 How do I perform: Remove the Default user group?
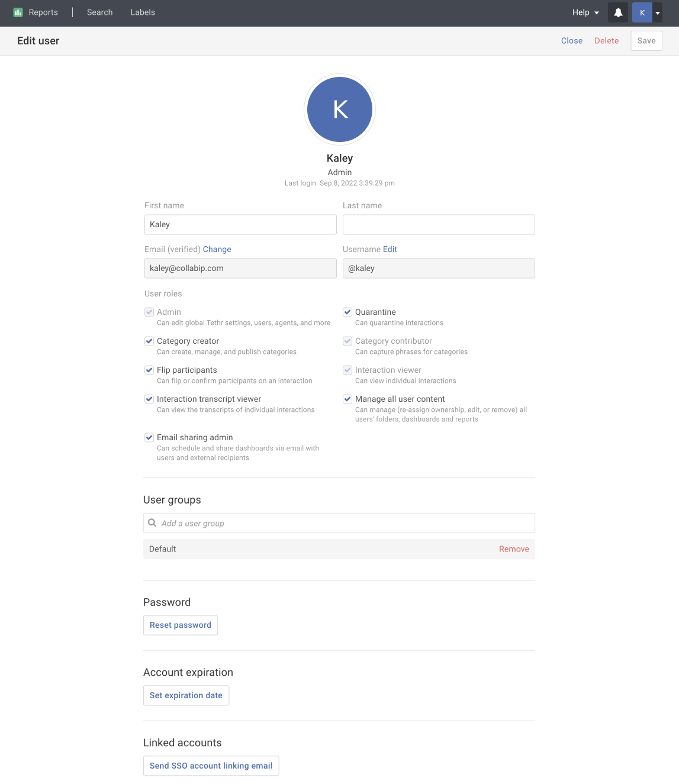tap(513, 549)
